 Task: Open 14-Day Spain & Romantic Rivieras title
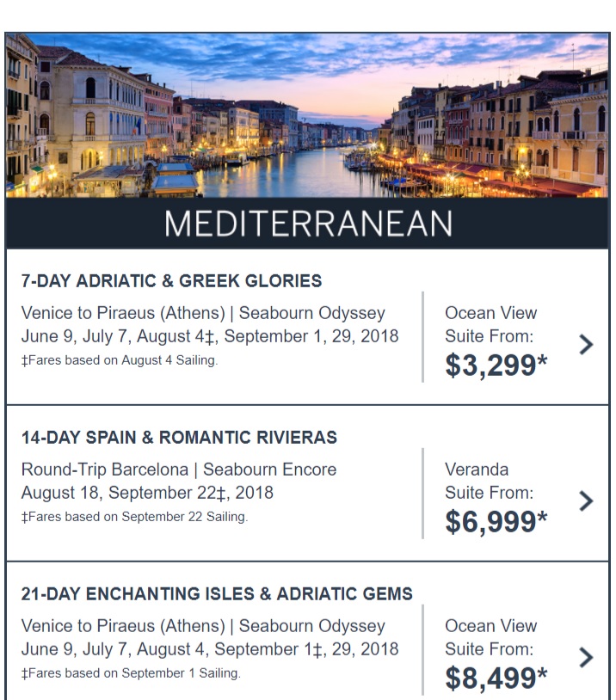click(179, 438)
